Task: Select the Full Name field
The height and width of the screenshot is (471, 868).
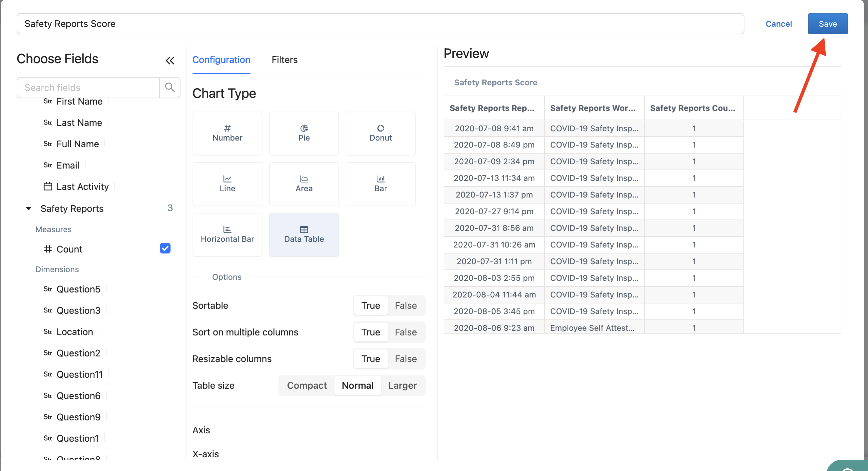Action: (78, 144)
